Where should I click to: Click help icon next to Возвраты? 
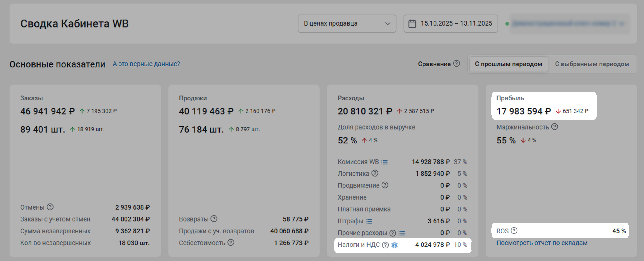[x=214, y=219]
